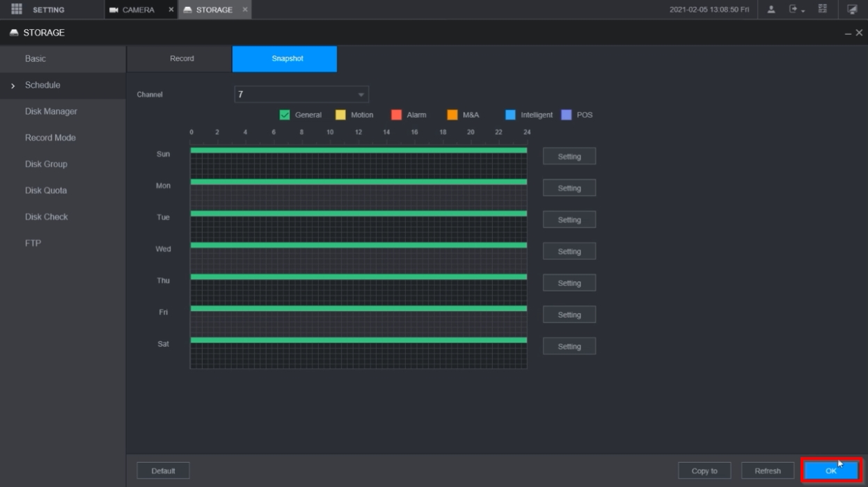Toggle the General record type checkbox
The height and width of the screenshot is (487, 868).
285,115
